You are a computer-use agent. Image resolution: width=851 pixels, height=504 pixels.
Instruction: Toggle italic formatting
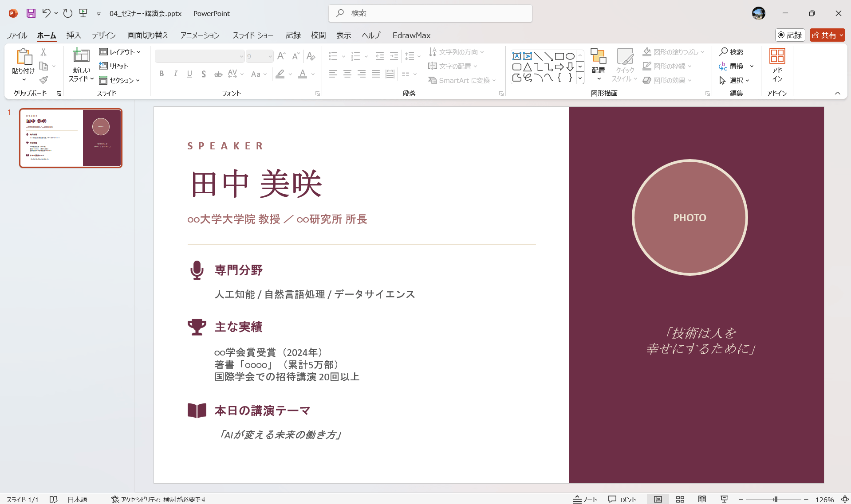pyautogui.click(x=175, y=74)
